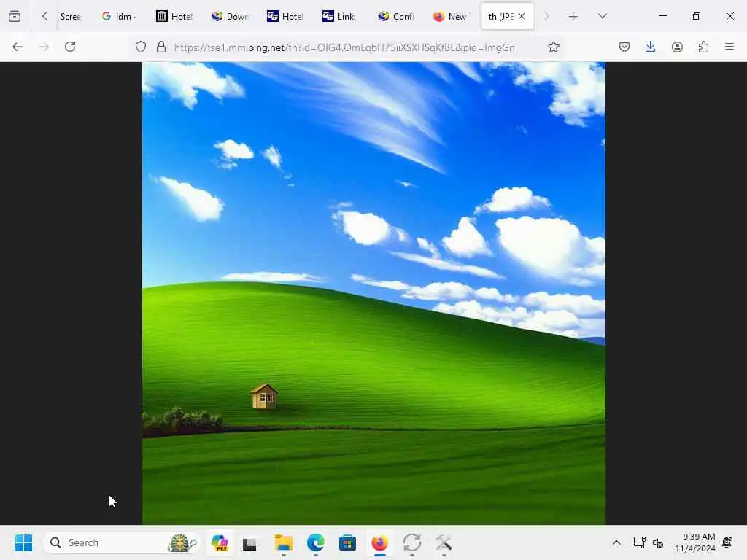Open Copilot preview from taskbar
Viewport: 747px width, 560px height.
click(220, 542)
